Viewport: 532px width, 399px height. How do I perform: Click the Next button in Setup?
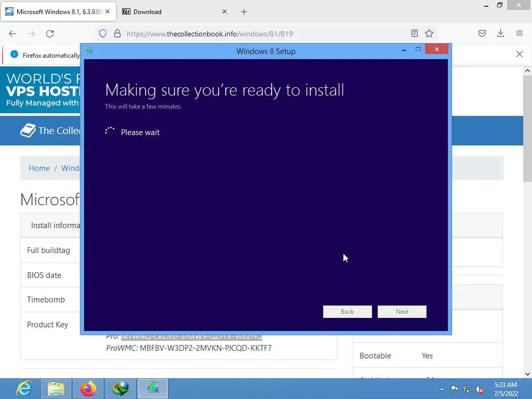[x=402, y=312]
